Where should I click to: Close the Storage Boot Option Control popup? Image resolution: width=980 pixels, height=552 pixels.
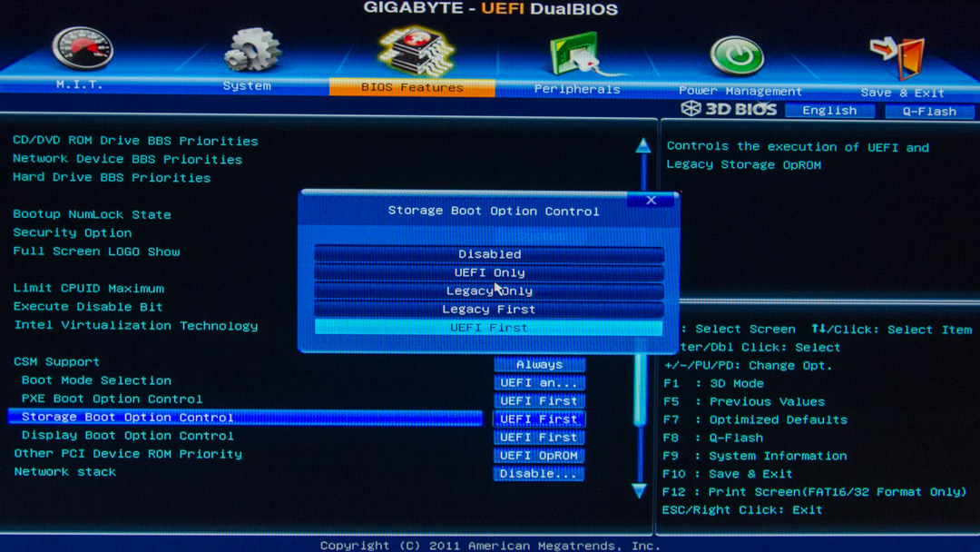point(651,200)
